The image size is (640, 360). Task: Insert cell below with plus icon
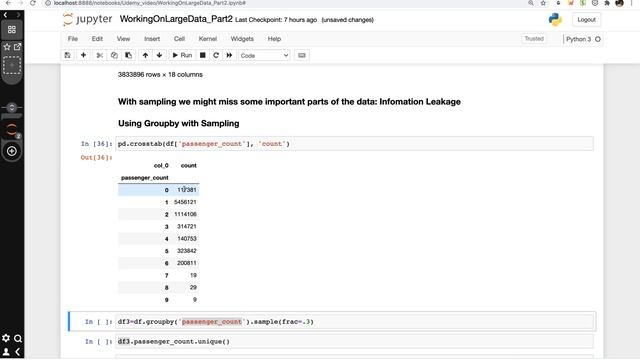83,55
